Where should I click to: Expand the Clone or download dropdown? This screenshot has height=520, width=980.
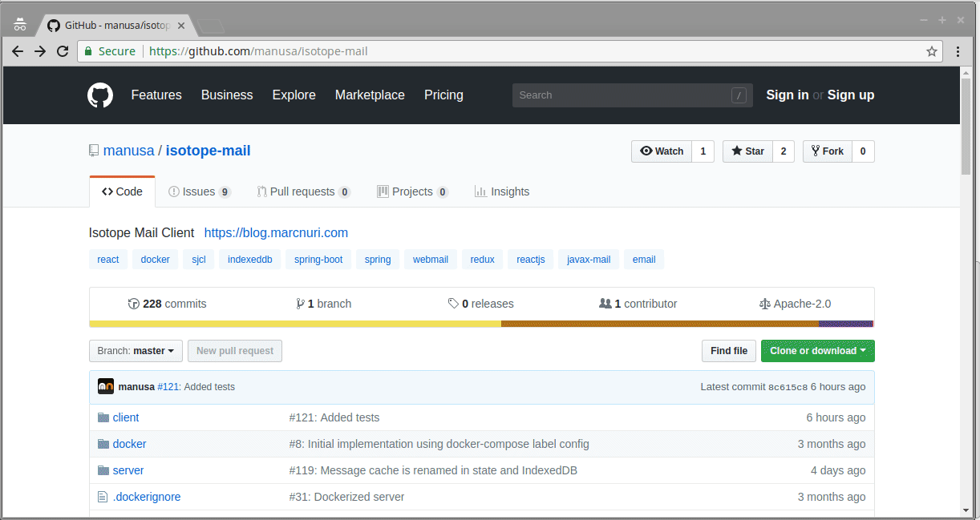(818, 351)
